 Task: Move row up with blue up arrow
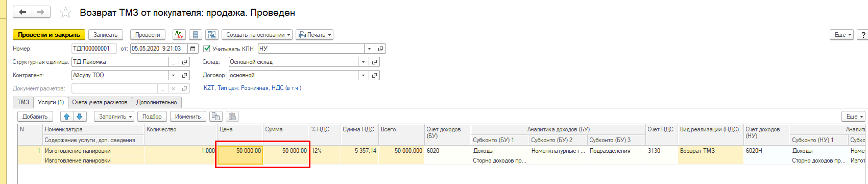coord(67,117)
